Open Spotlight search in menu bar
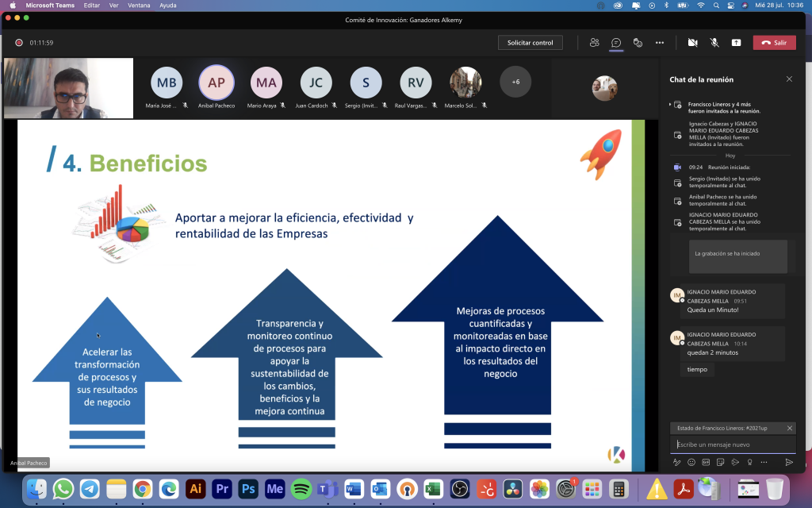Viewport: 812px width, 508px height. pyautogui.click(x=716, y=6)
